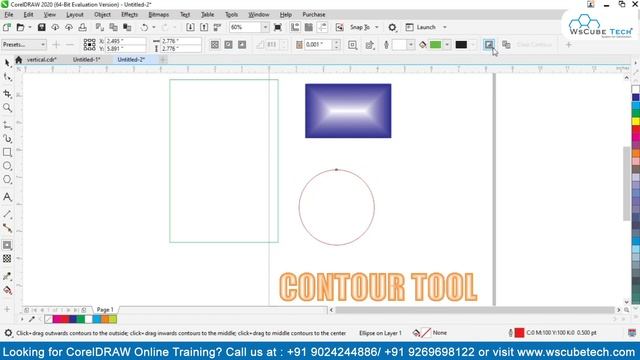Select the Transparency tool checkered icon
This screenshot has width=640, height=360.
(x=7, y=259)
